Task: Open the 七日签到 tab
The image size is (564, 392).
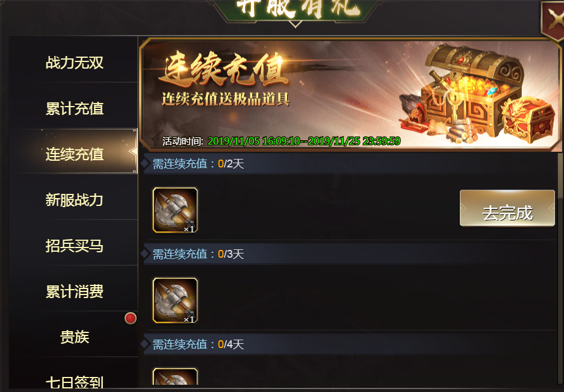Action: (73, 381)
